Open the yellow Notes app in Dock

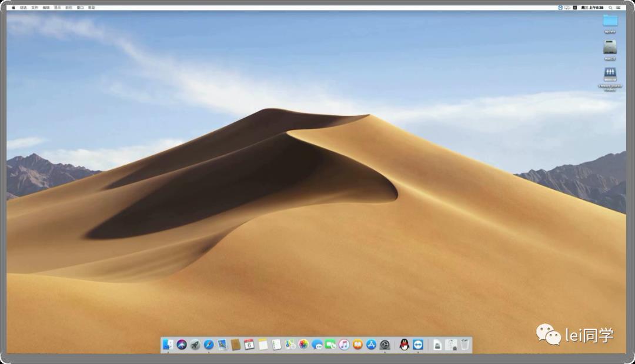click(263, 345)
